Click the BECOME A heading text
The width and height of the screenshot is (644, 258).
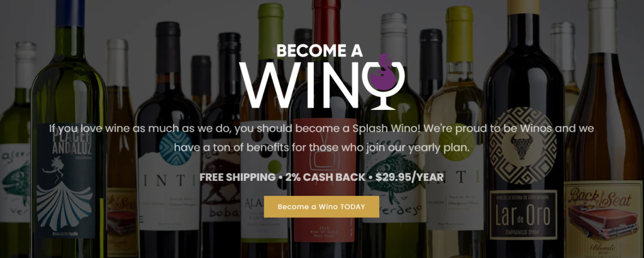319,50
